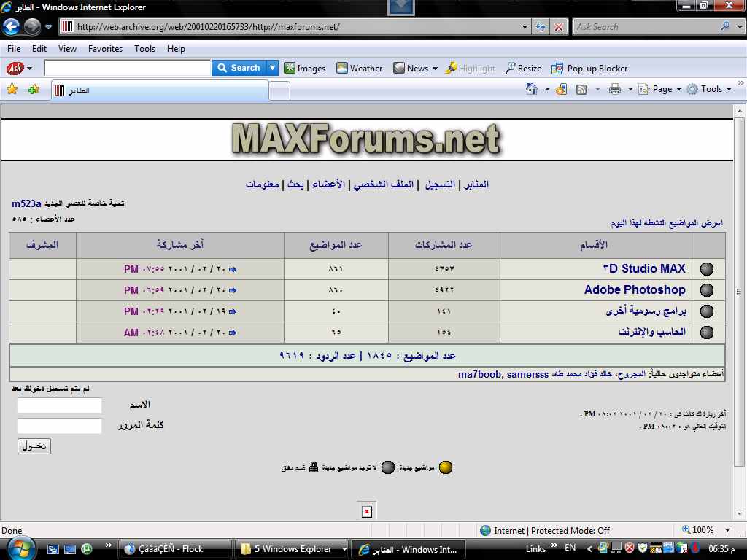This screenshot has height=560, width=747.
Task: Click the Print icon on command bar
Action: (x=615, y=89)
